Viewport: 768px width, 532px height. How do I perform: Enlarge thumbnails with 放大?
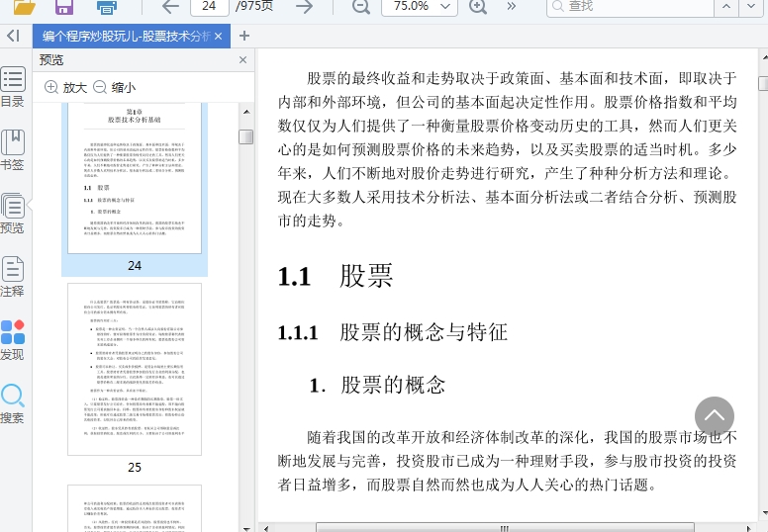point(65,87)
